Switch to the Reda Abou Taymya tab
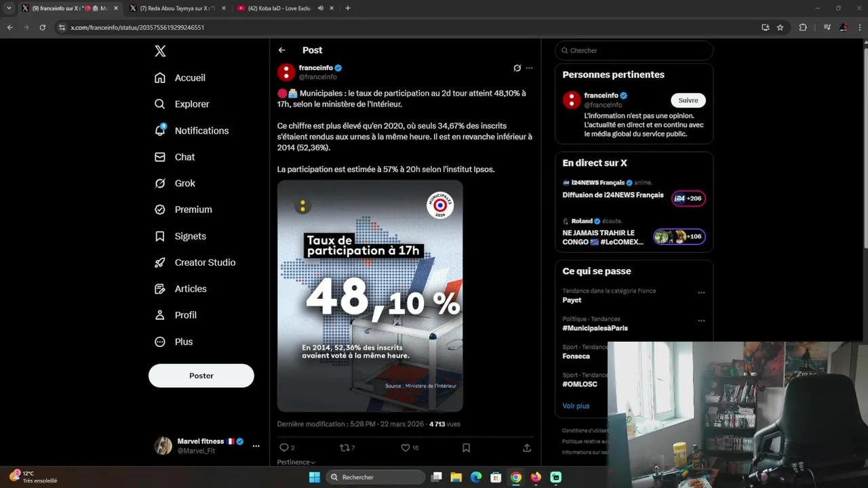The height and width of the screenshot is (488, 868). pos(176,8)
